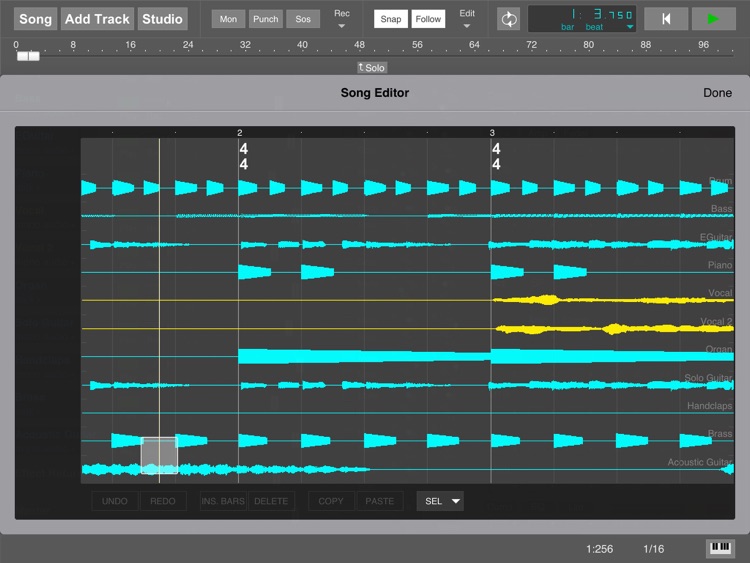
Task: Click the 1:256 status value
Action: 599,549
